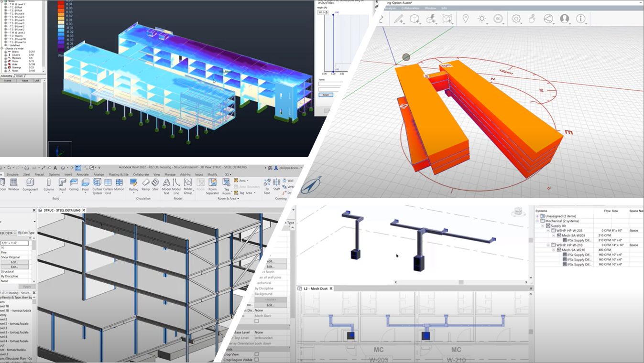Open the Structure ribbon tab
The image size is (644, 363).
pos(12,175)
